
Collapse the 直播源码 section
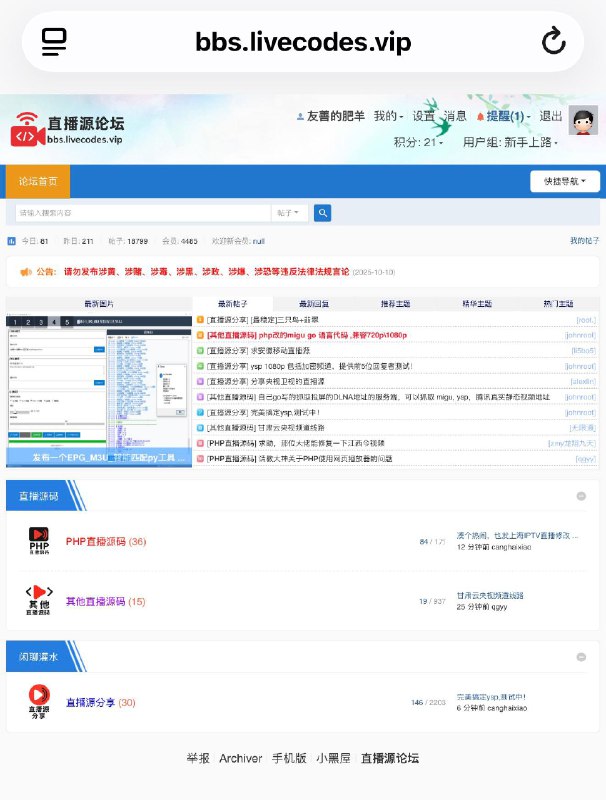[x=581, y=496]
